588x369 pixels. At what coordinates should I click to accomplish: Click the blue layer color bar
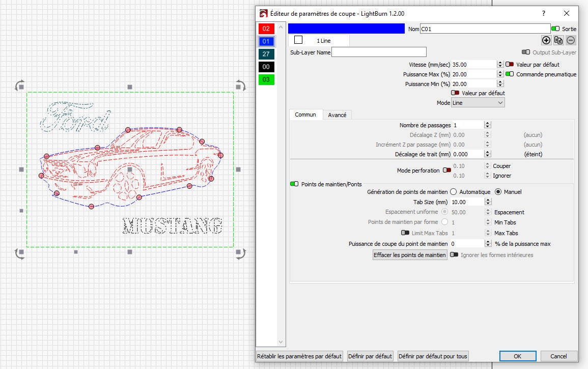[346, 28]
